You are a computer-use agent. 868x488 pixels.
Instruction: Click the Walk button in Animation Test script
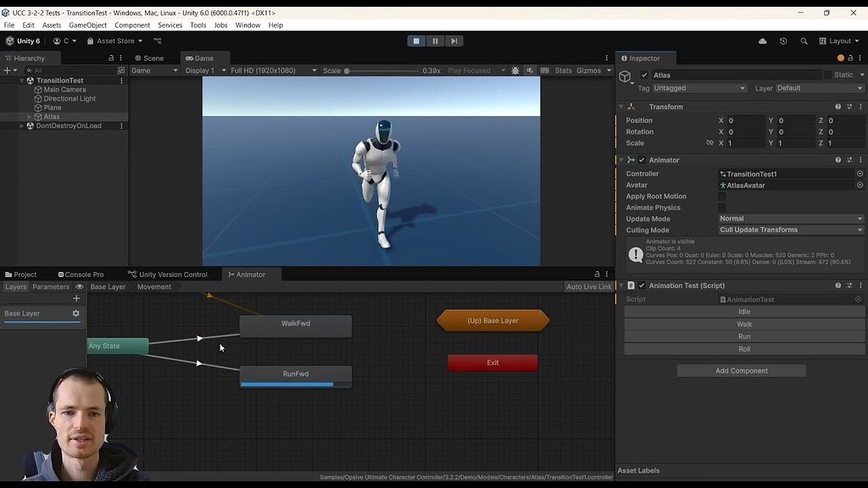[743, 324]
